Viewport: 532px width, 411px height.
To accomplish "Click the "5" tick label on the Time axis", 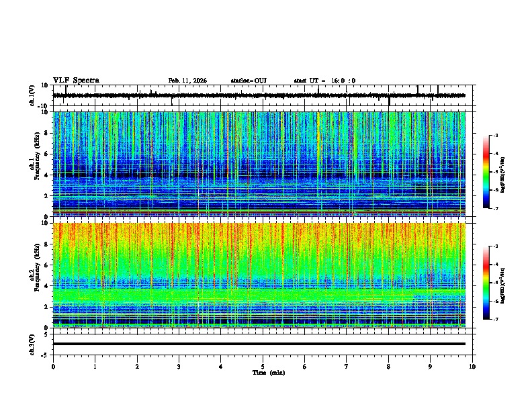I will click(263, 367).
